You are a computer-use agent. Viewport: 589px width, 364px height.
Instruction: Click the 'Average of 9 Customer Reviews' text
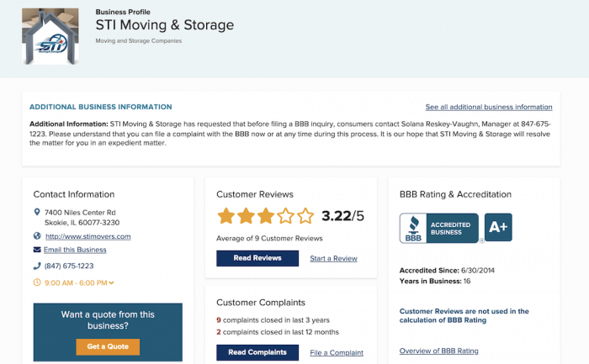269,238
